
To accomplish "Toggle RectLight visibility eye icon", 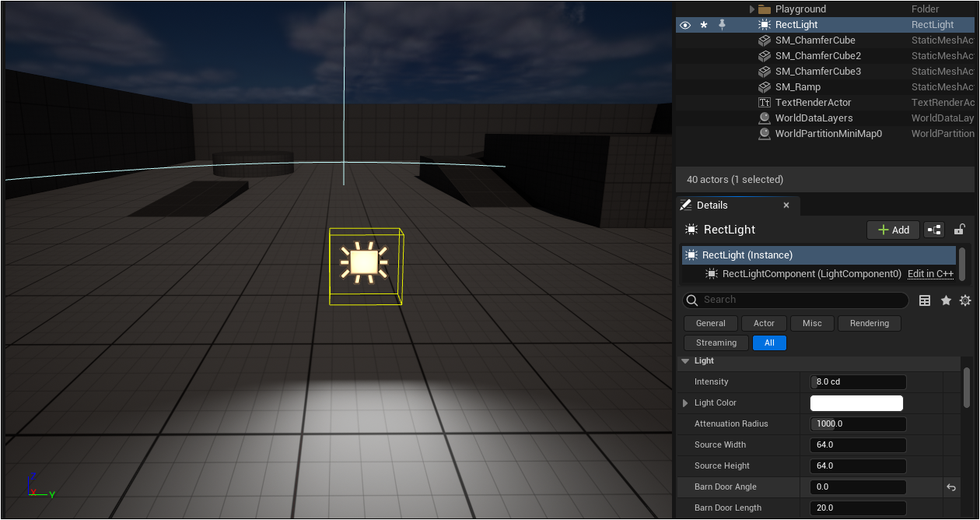I will tap(685, 25).
